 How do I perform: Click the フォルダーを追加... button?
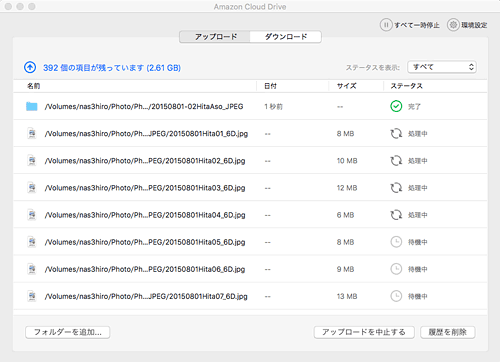pos(68,332)
